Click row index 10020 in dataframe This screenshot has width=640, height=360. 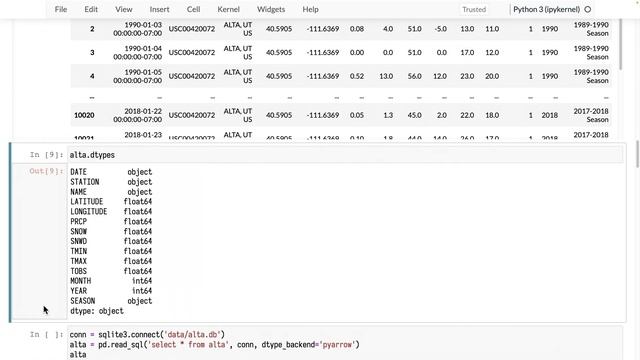pos(84,116)
